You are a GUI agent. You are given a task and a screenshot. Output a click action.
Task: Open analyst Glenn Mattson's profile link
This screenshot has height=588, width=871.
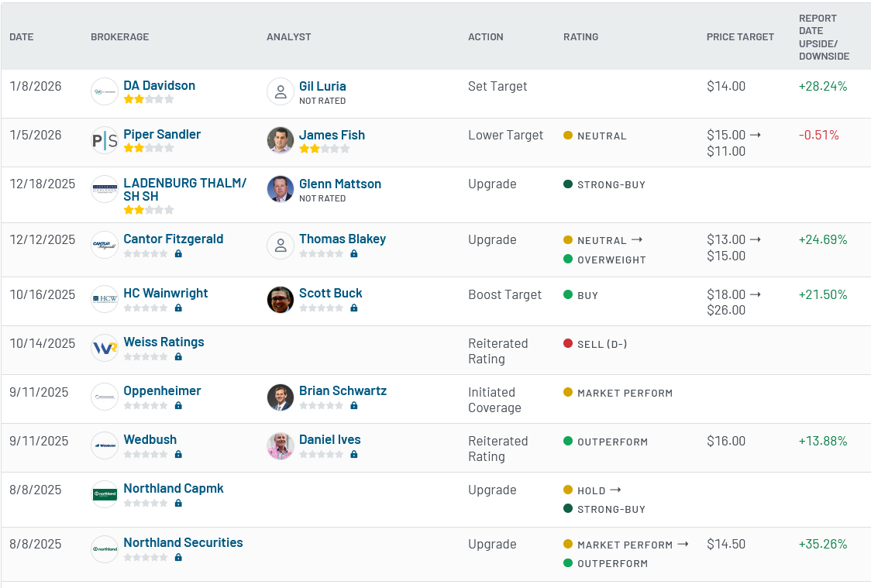[340, 184]
